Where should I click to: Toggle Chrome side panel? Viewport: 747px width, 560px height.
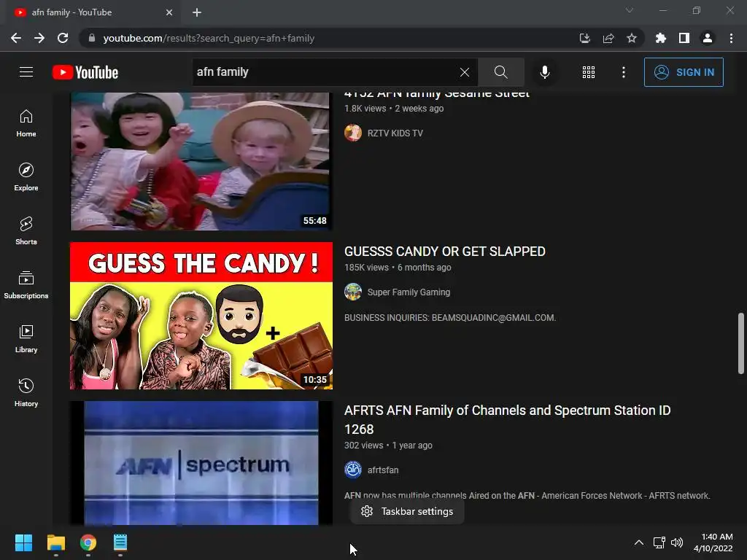tap(684, 38)
